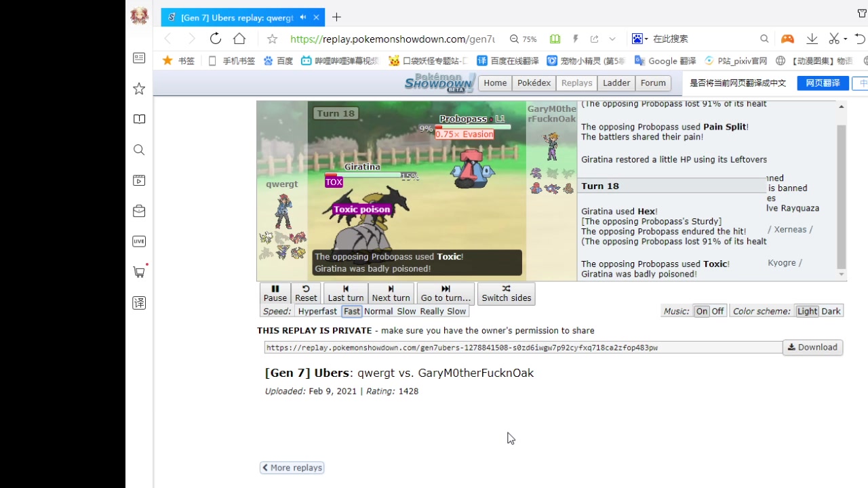Screen dimensions: 868x488
Task: Choose Normal replay speed
Action: click(x=378, y=311)
